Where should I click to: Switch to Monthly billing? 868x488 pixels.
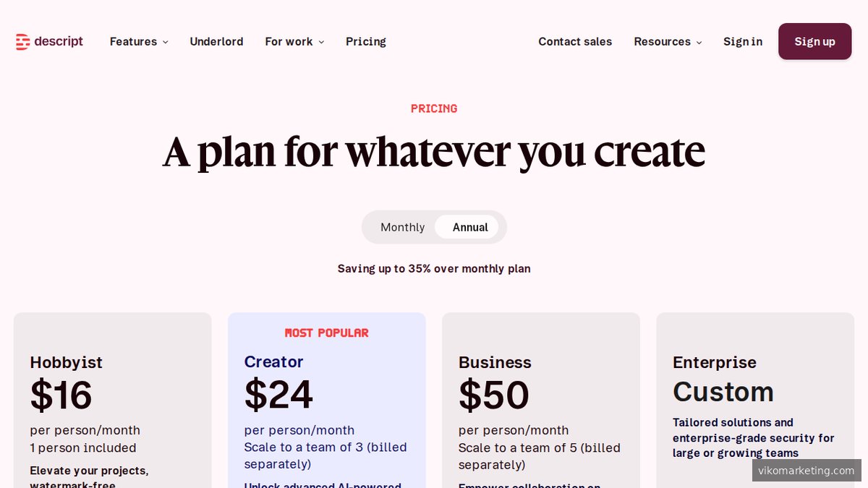[x=402, y=226]
